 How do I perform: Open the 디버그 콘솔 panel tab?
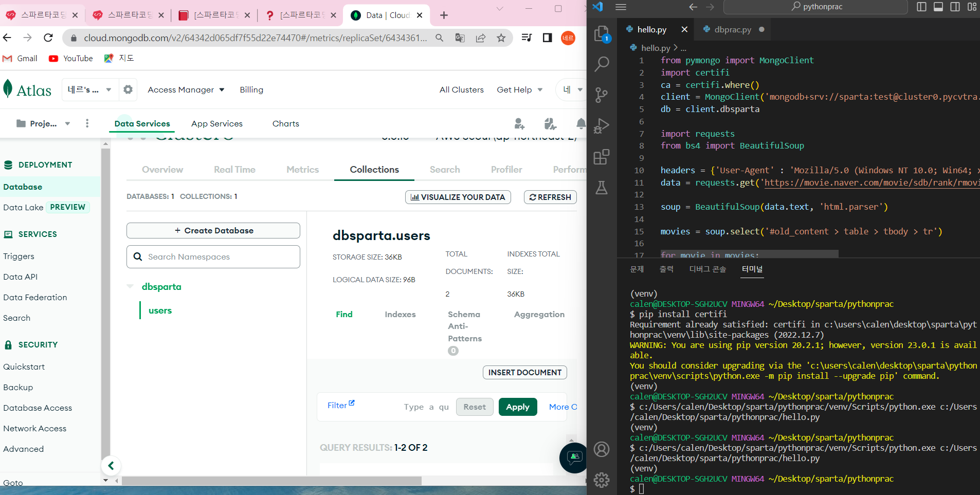pyautogui.click(x=707, y=269)
